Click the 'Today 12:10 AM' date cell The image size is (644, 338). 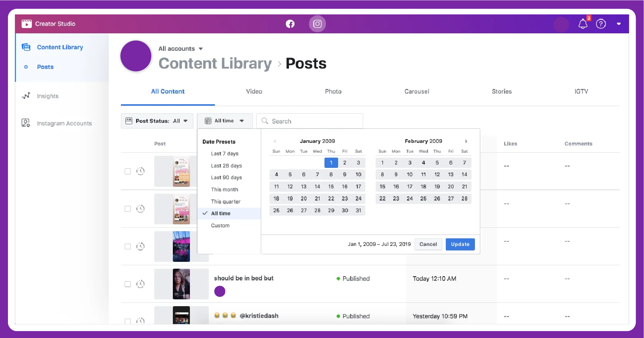pos(434,279)
